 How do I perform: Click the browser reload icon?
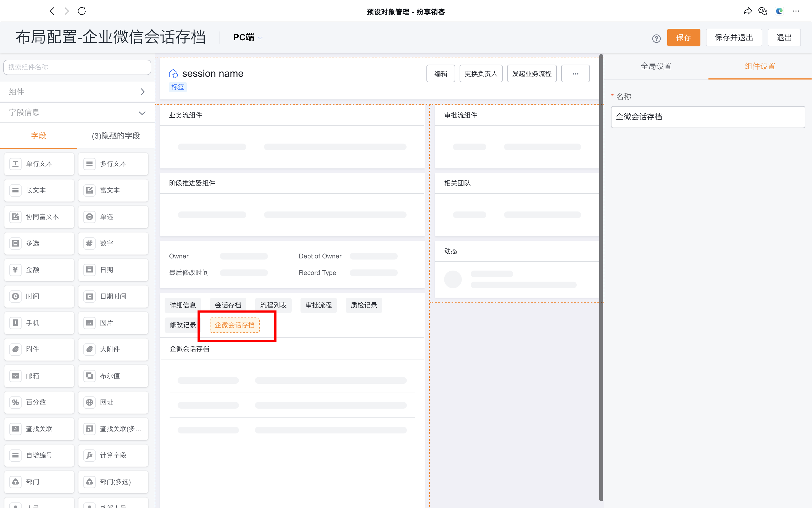(x=82, y=11)
